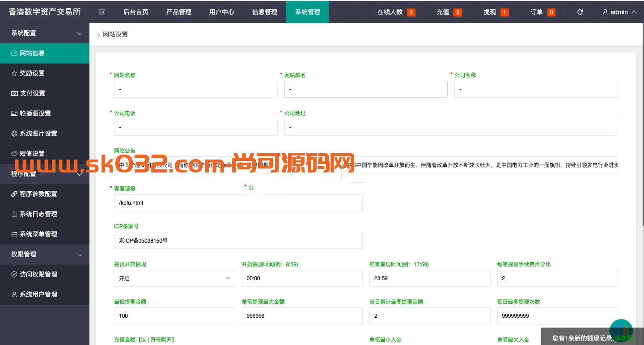Open the 信息管理 menu
The image size is (644, 345).
point(265,12)
